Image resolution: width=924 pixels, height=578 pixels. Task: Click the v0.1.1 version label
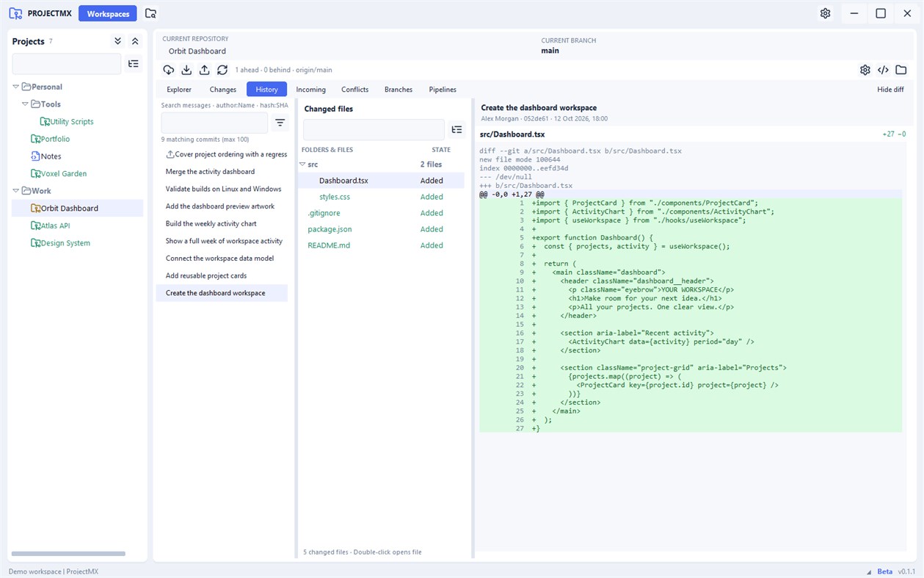click(x=906, y=571)
